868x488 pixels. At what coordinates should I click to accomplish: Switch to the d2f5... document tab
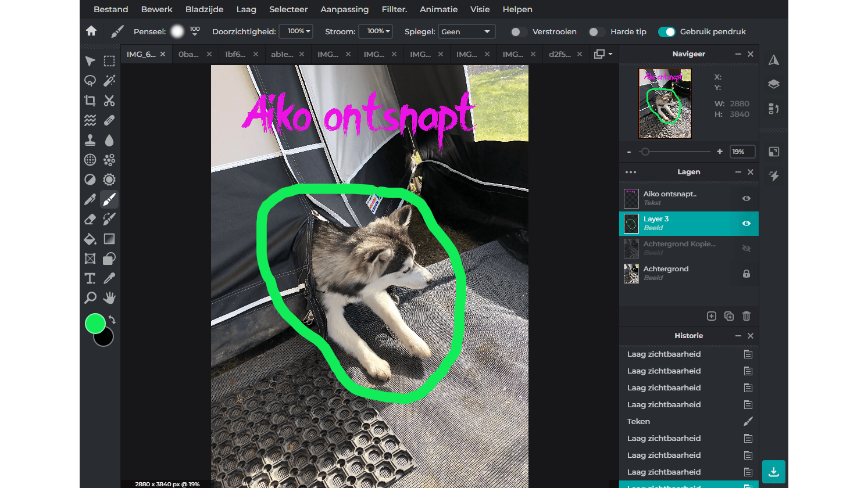point(560,54)
